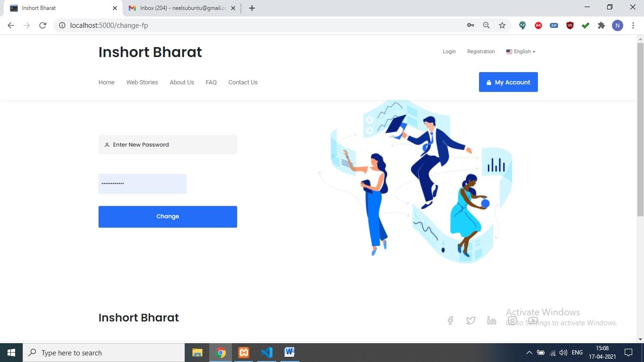This screenshot has width=644, height=362.
Task: Open the Twitter footer icon
Action: click(471, 321)
